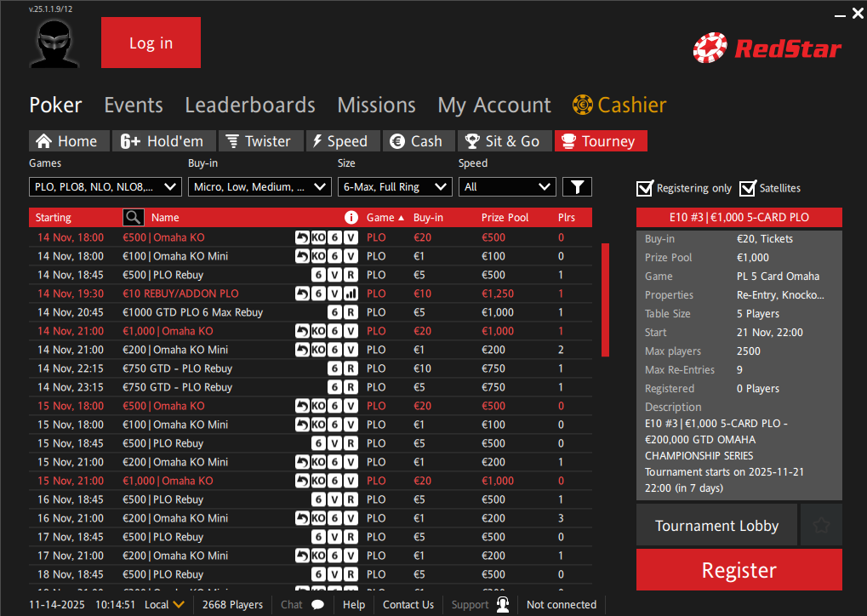Click the favorite star icon beside Tournament Lobby

821,525
